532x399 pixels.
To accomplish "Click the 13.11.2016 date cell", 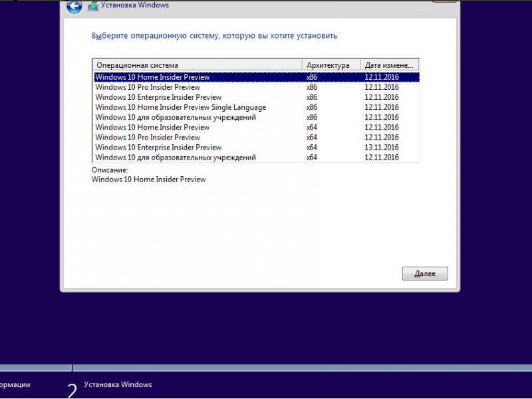I will tap(382, 147).
